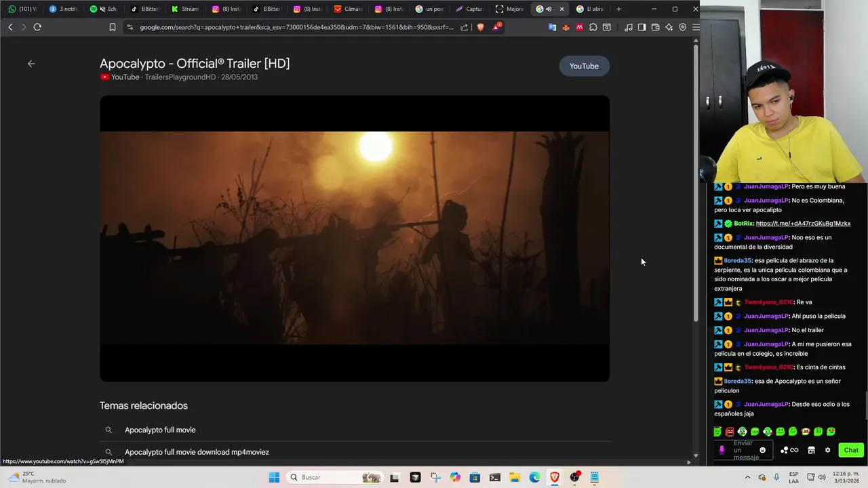
Task: Open the Brave Rewards triangle icon
Action: click(x=497, y=27)
